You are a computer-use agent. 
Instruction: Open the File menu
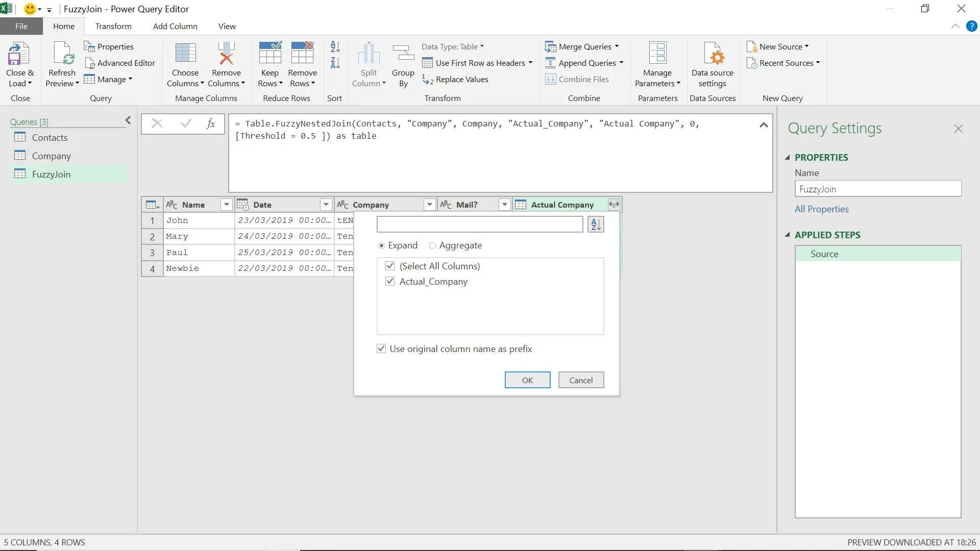tap(21, 26)
